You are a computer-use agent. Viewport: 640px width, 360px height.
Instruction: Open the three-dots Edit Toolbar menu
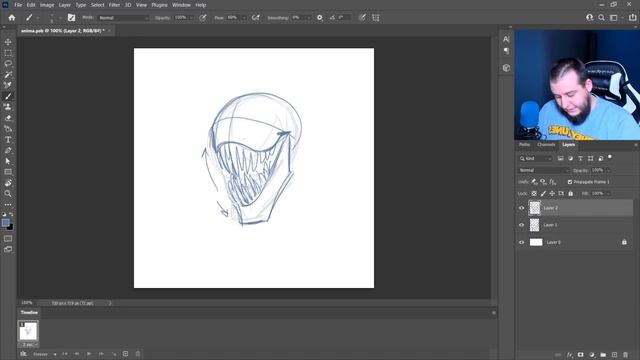coord(8,204)
